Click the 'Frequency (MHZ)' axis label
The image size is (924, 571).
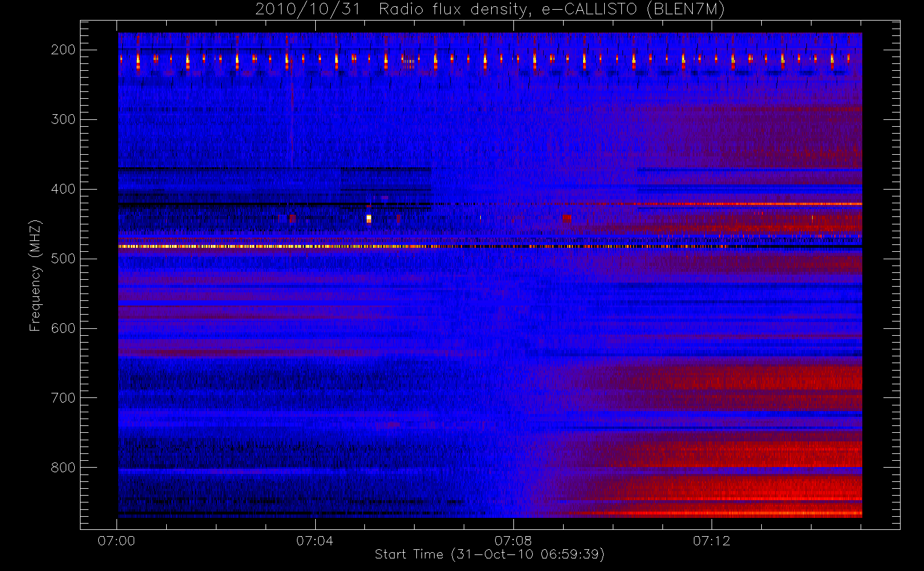[x=35, y=275]
